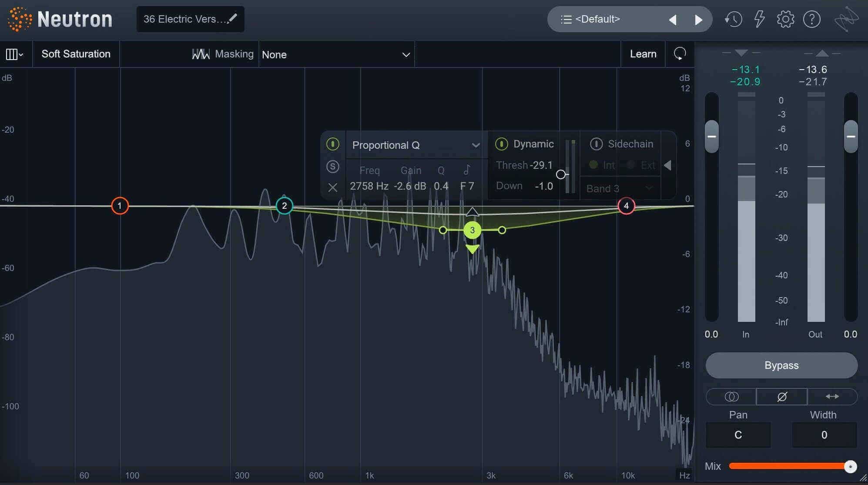Click the output meter upward triangle indicator

[822, 53]
